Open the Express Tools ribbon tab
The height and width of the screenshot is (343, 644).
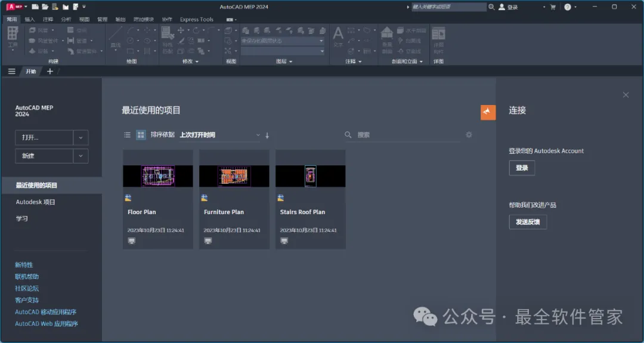point(197,19)
